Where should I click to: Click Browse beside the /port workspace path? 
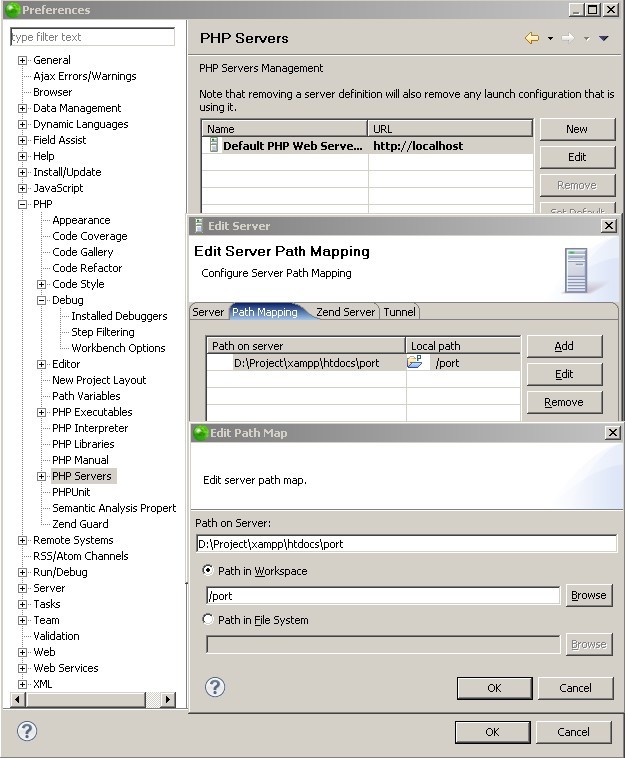(589, 595)
